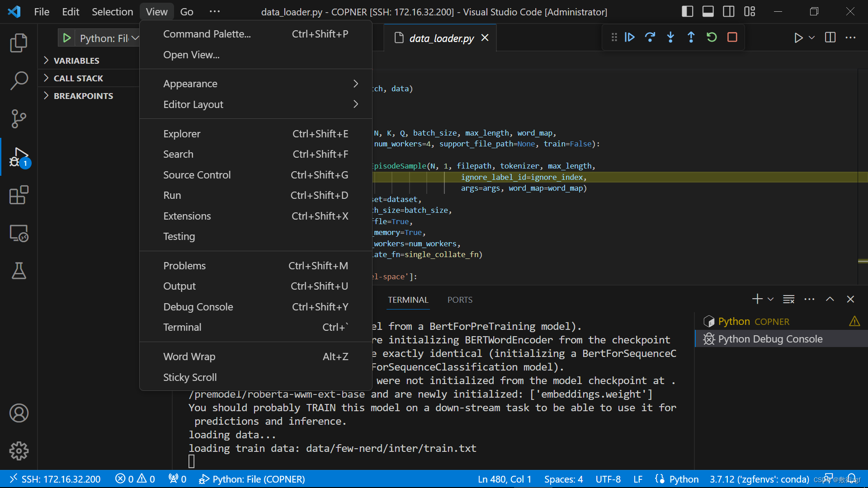This screenshot has width=868, height=488.
Task: Open the Extensions view from activity bar
Action: (19, 195)
